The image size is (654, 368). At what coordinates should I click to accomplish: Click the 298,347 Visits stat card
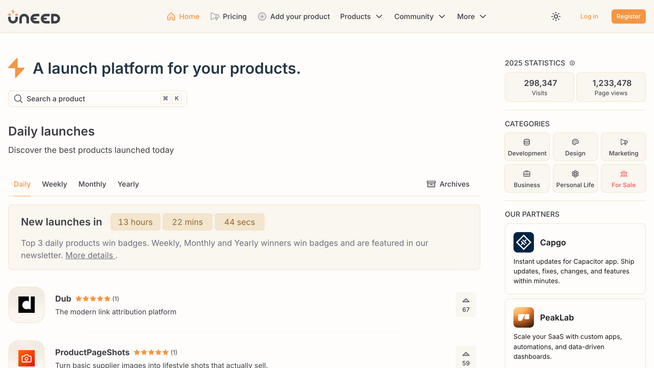(540, 87)
